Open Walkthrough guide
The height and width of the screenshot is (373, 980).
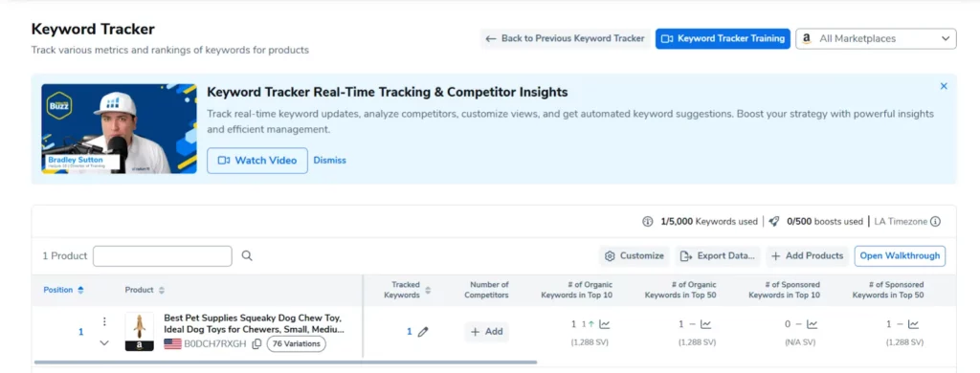tap(900, 256)
